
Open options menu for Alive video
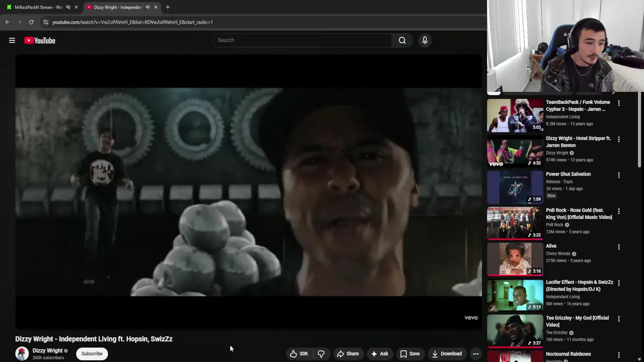(x=619, y=247)
